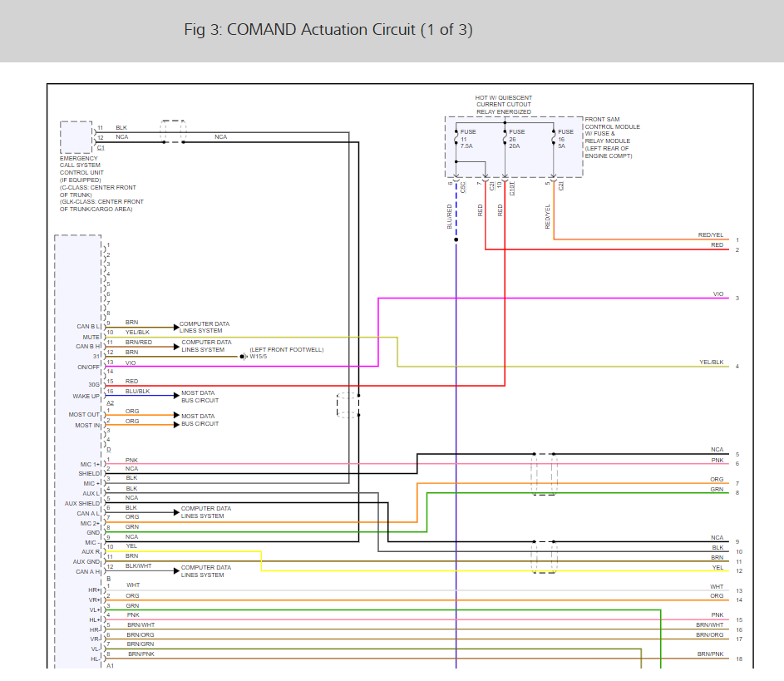This screenshot has width=784, height=681.
Task: Click the AUX SHIELD pin label
Action: (82, 504)
